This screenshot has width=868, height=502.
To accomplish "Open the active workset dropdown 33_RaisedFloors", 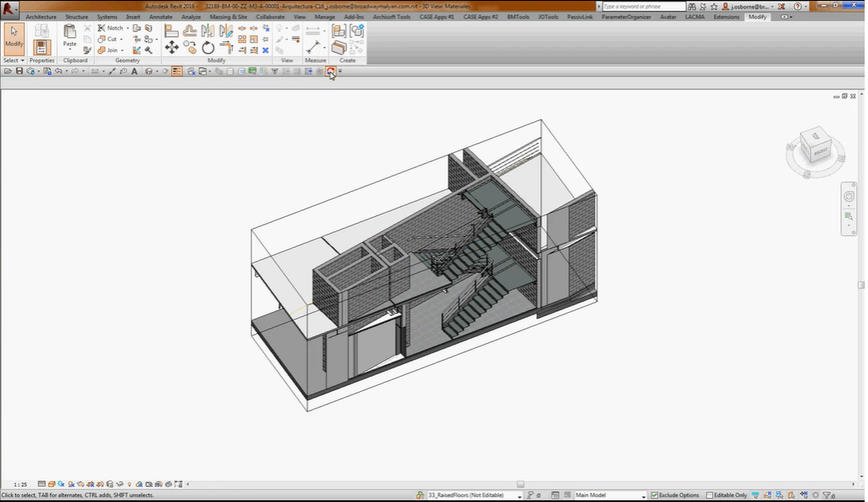I will tap(474, 495).
